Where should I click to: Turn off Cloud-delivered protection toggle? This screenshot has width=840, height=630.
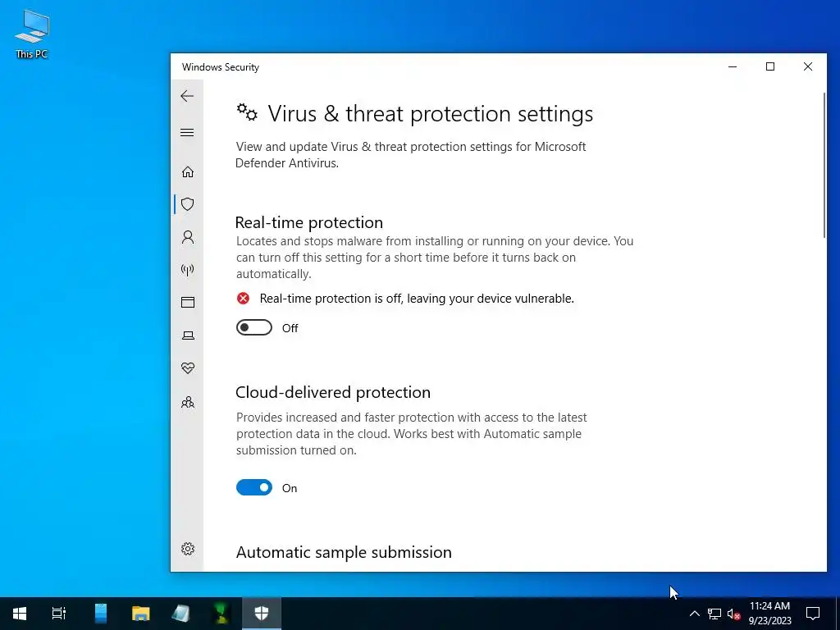(x=254, y=487)
